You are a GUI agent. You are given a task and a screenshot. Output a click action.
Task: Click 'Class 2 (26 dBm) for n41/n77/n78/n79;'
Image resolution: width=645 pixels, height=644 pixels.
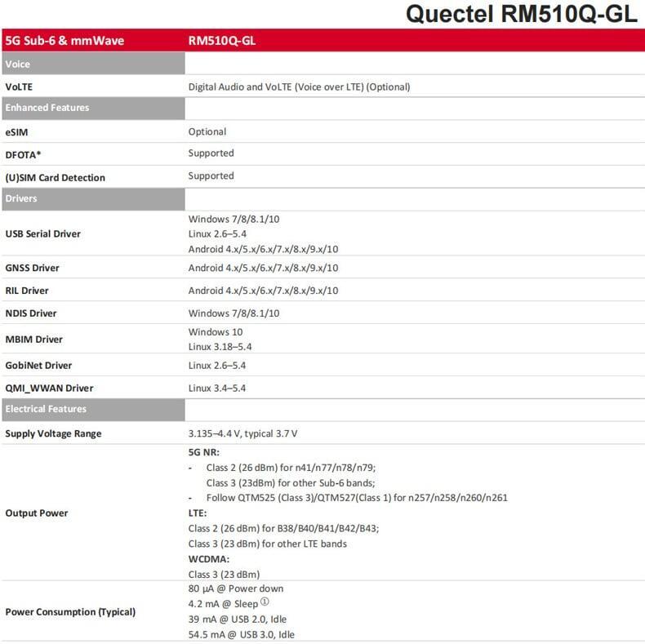pyautogui.click(x=291, y=468)
